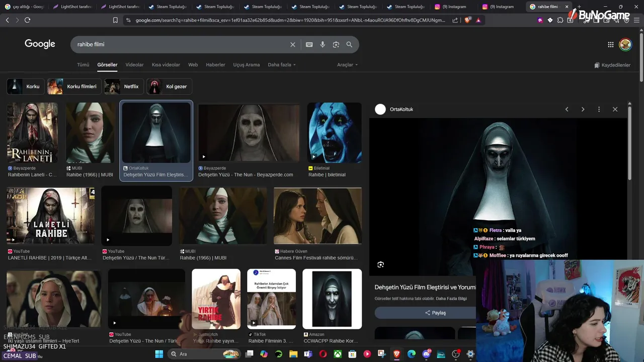644x362 pixels.
Task: Open the Rahibe biletinial blue-face thumbnail
Action: point(334,133)
